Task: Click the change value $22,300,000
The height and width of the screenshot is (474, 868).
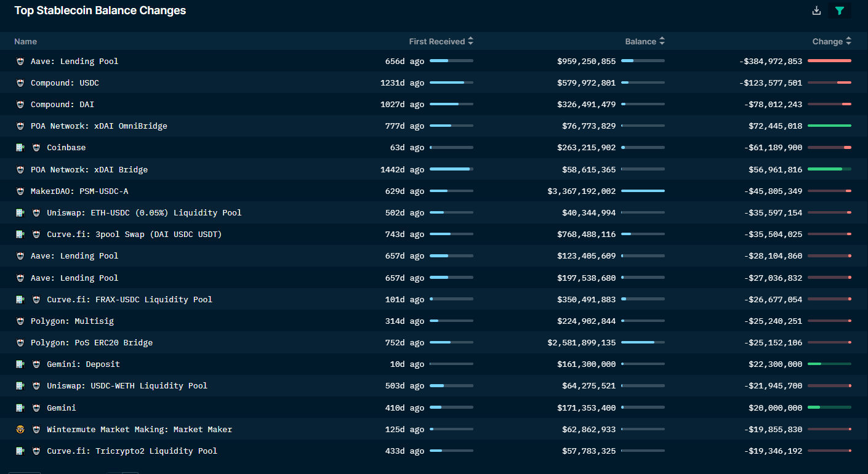Action: pos(775,364)
